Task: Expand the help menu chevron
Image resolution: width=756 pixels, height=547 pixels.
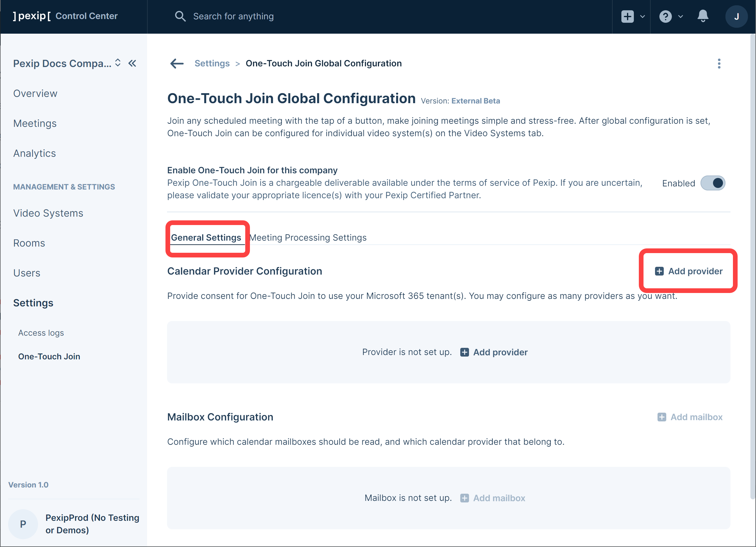Action: (x=680, y=16)
